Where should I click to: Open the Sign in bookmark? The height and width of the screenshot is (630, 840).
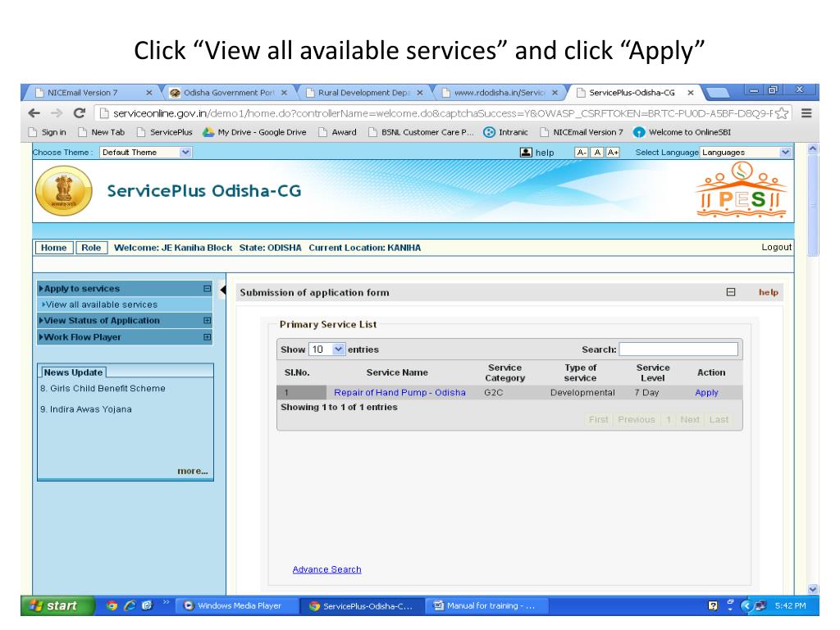[x=48, y=132]
